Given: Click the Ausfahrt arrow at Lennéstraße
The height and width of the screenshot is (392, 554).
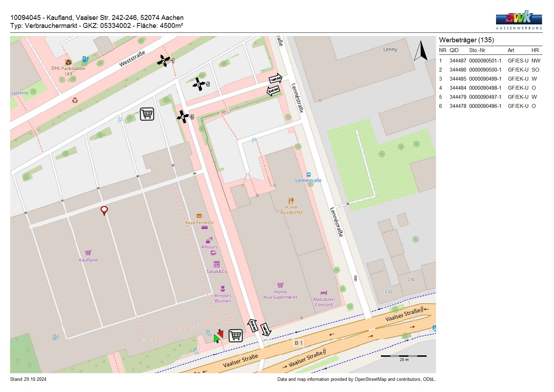Looking at the screenshot, I should [275, 79].
